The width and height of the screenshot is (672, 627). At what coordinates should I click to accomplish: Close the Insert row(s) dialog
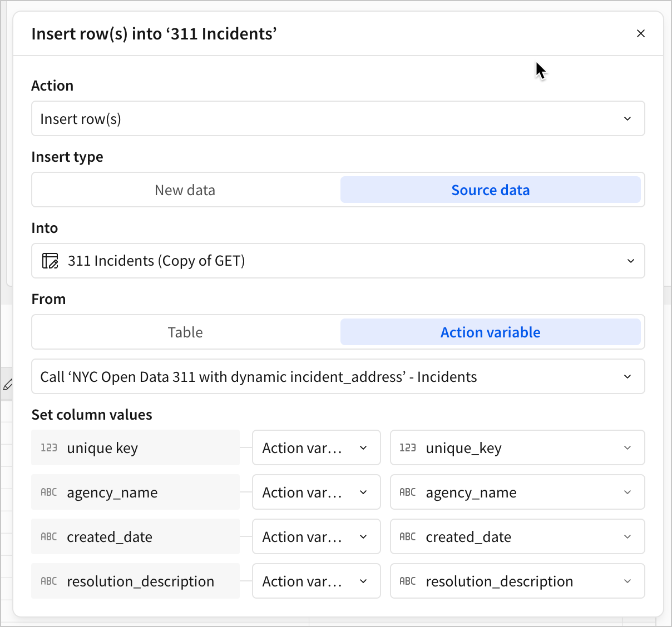coord(640,33)
